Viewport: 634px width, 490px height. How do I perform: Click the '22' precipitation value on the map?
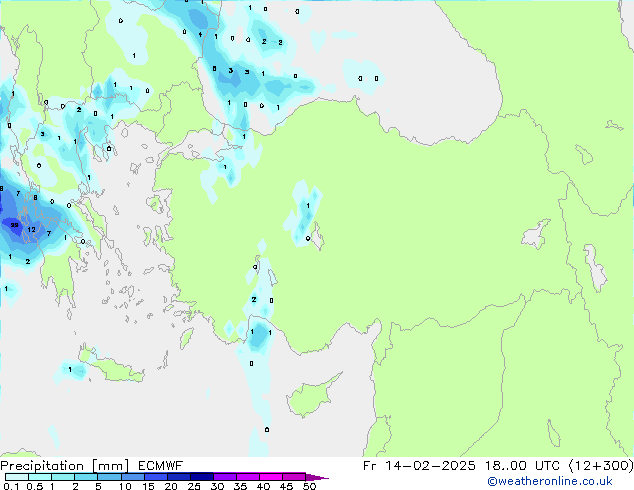15,225
